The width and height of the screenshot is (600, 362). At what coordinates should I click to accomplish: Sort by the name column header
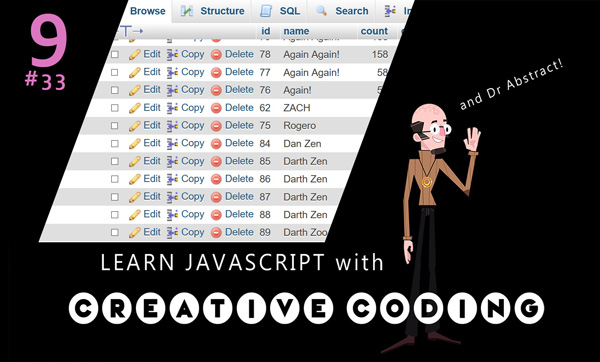(296, 31)
